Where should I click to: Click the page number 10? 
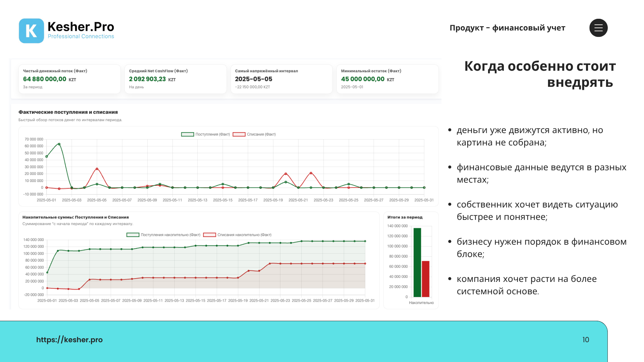(586, 340)
